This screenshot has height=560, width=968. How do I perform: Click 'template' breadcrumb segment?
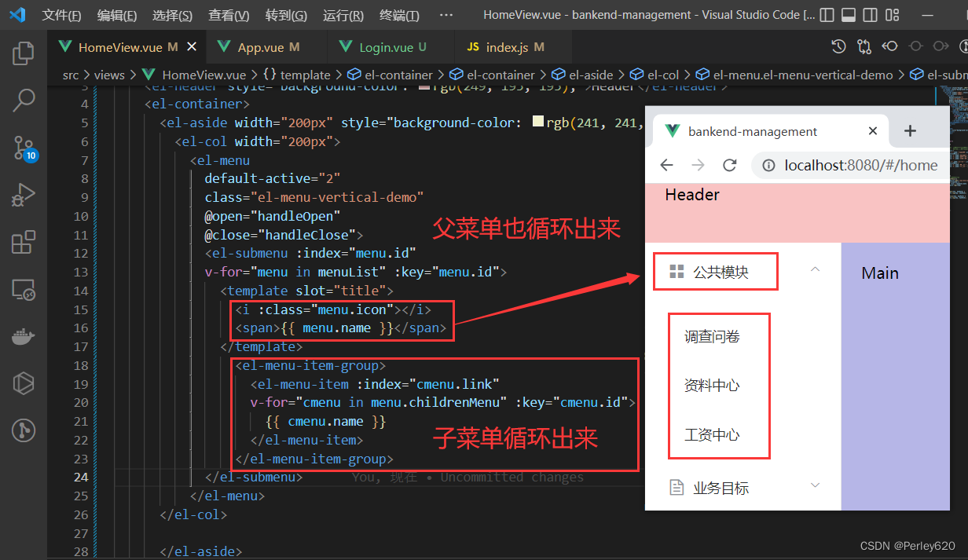click(306, 75)
